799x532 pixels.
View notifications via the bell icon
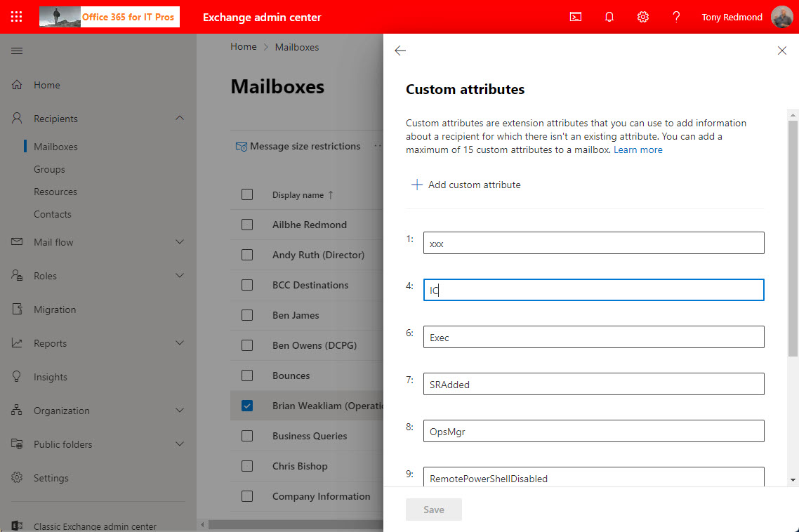pyautogui.click(x=609, y=16)
